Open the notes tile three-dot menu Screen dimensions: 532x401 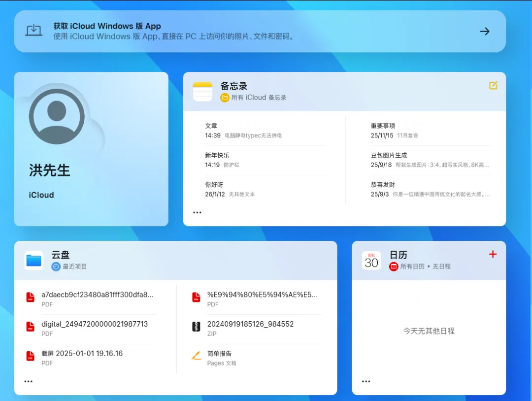pyautogui.click(x=197, y=212)
